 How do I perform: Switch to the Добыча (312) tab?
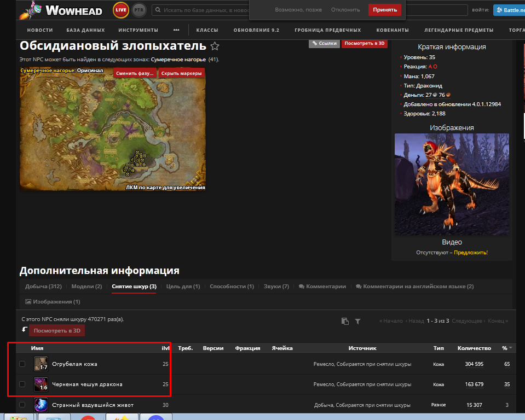pos(43,287)
